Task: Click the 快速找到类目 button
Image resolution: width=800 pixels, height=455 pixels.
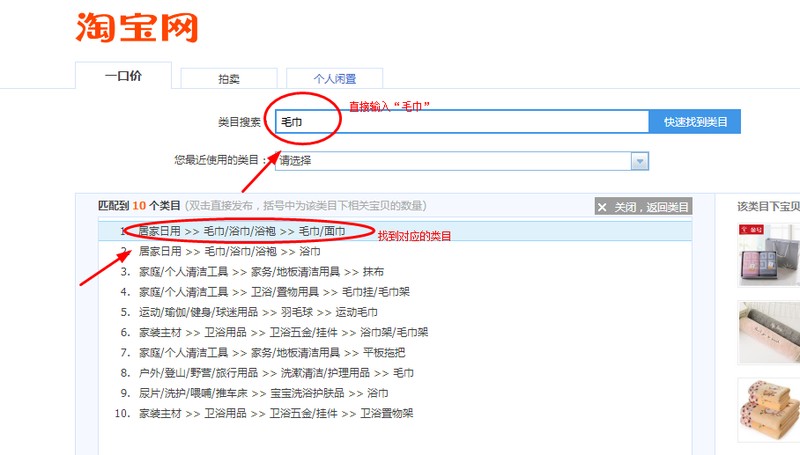Action: [695, 122]
